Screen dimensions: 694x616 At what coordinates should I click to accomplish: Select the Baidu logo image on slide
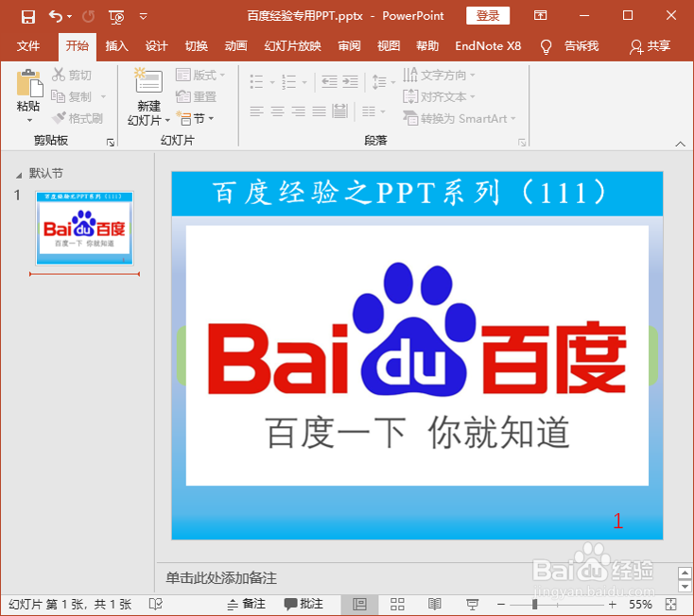point(417,355)
